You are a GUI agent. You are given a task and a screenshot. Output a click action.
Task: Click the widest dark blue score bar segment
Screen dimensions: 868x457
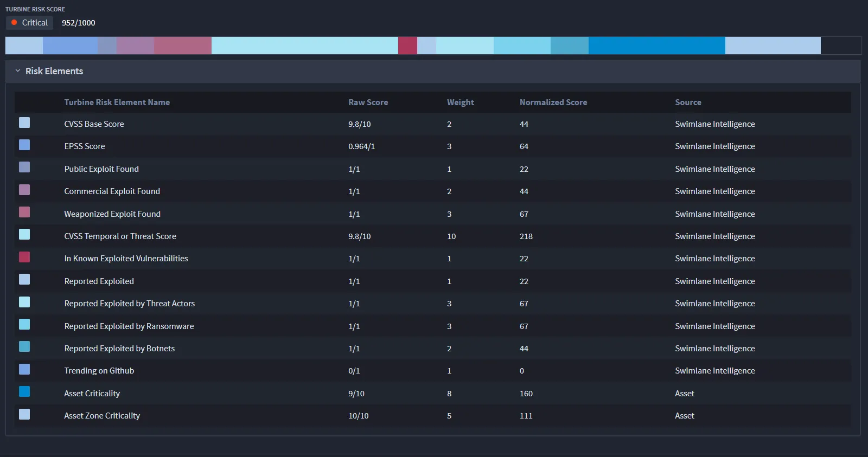[x=657, y=46]
